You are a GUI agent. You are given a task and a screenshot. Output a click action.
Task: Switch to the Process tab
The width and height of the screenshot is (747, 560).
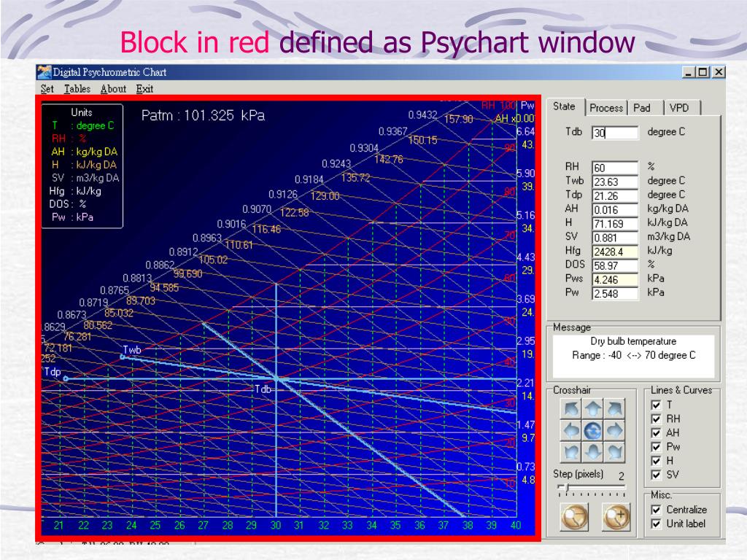click(606, 108)
